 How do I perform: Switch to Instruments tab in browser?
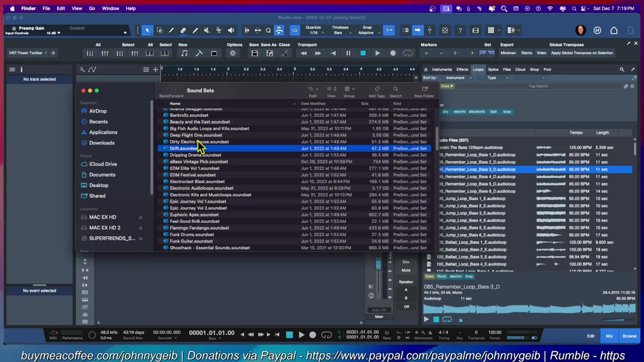coord(442,69)
